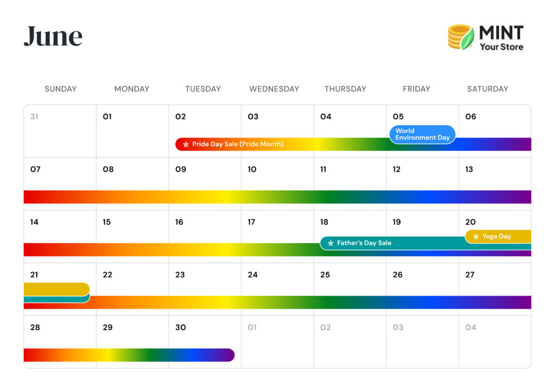Click the greyed-out 31 previous month date
Image resolution: width=555 pixels, height=392 pixels.
coord(34,116)
